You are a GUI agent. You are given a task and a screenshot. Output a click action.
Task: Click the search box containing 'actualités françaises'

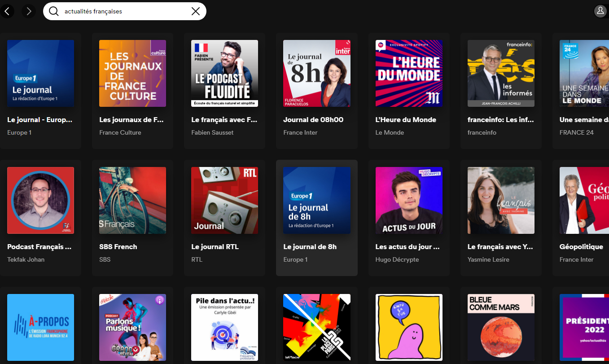pyautogui.click(x=125, y=11)
